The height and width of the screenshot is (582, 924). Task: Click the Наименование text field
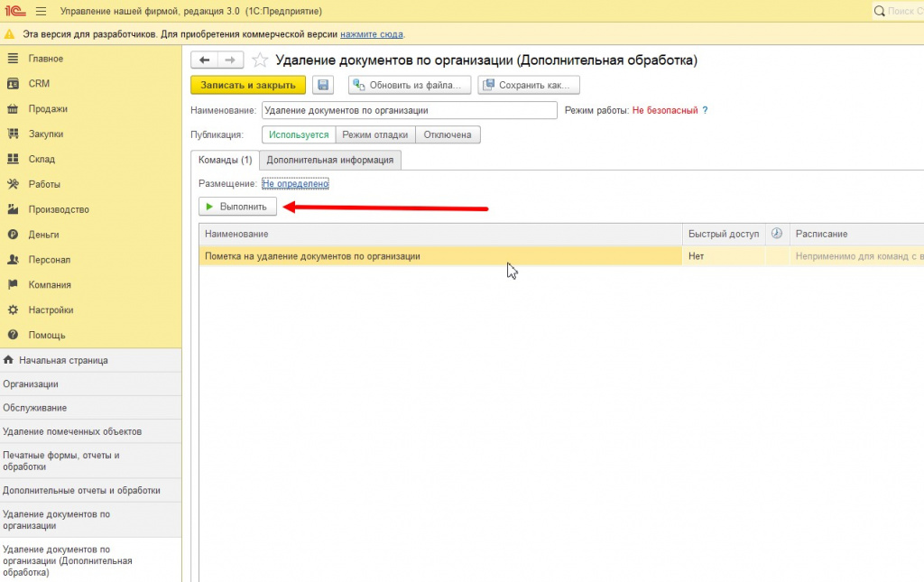(409, 110)
